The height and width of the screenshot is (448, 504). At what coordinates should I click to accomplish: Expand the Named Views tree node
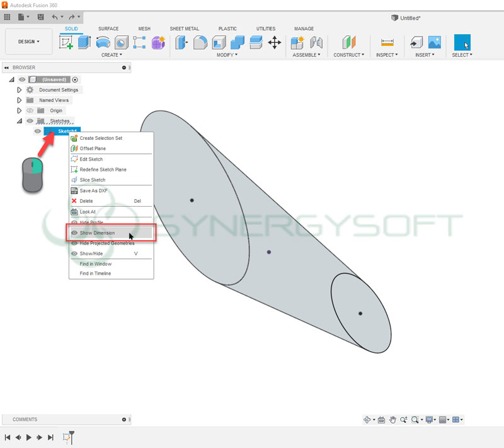pos(19,100)
